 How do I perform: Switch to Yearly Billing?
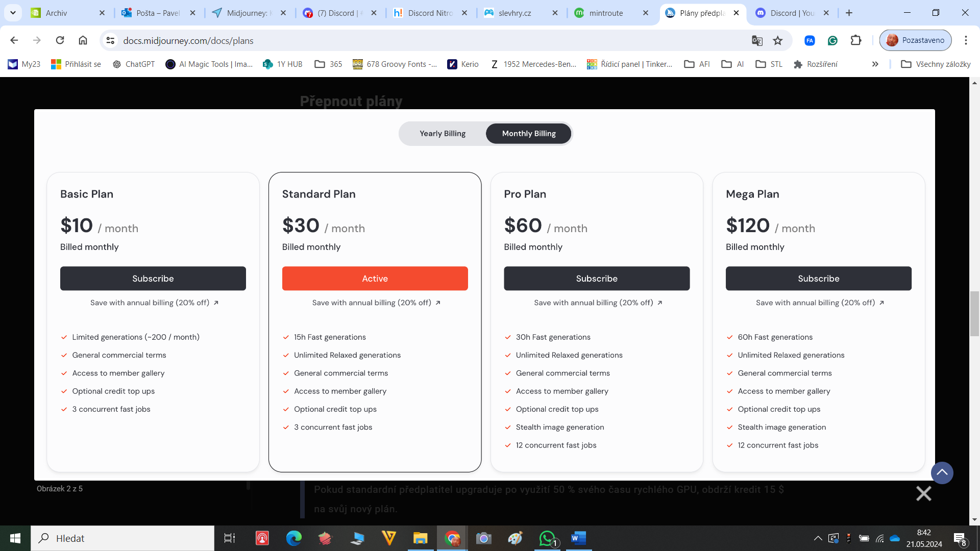(443, 134)
